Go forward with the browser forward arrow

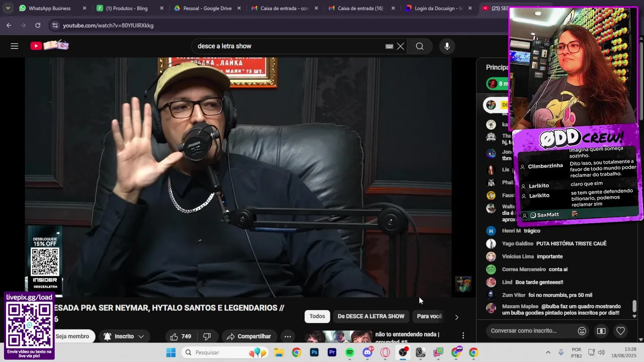[x=23, y=25]
